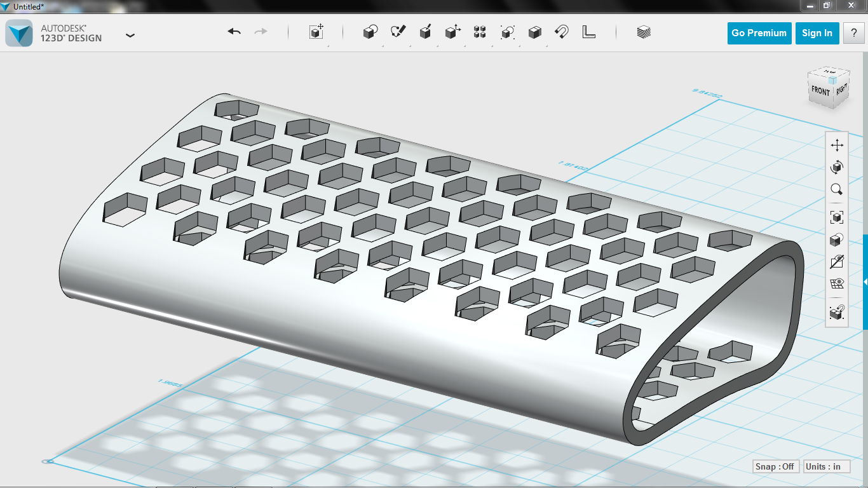
Task: Open the Material layers tool
Action: pos(644,32)
